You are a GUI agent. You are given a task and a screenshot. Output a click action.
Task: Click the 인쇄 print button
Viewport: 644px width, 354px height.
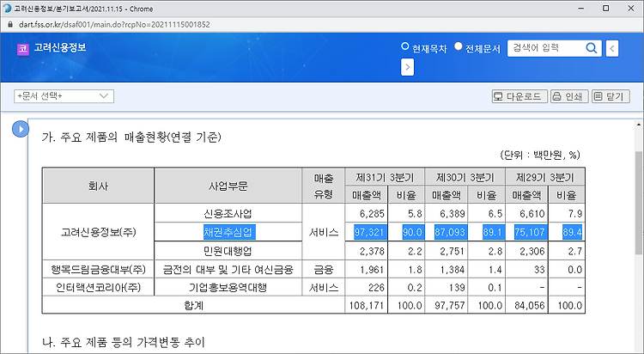click(569, 96)
